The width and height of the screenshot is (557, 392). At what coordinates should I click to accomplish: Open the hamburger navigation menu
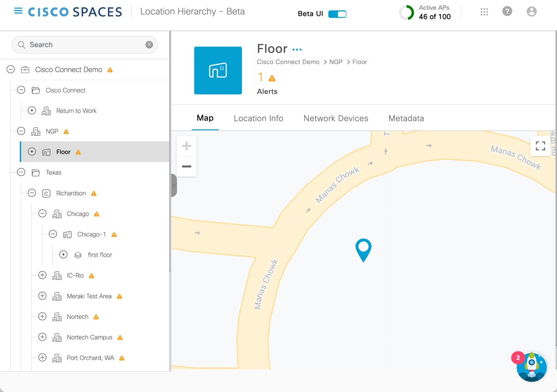18,11
